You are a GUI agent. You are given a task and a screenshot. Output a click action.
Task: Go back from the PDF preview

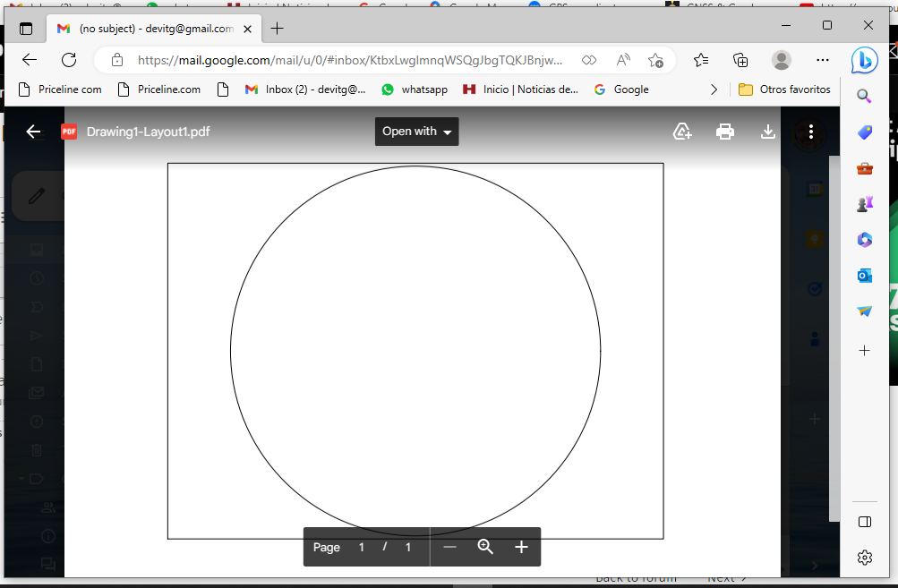pyautogui.click(x=33, y=131)
